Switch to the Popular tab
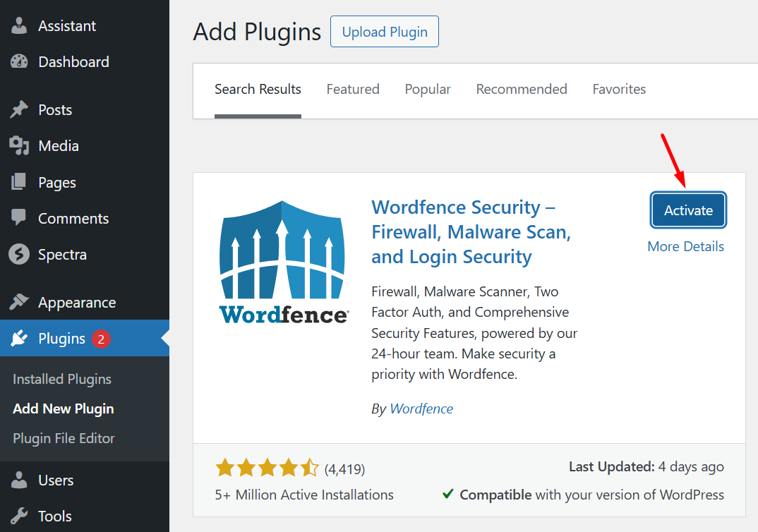The height and width of the screenshot is (532, 758). point(428,90)
